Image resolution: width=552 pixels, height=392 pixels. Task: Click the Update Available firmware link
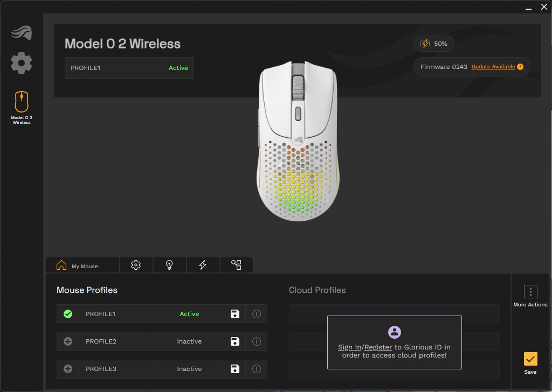pyautogui.click(x=493, y=67)
